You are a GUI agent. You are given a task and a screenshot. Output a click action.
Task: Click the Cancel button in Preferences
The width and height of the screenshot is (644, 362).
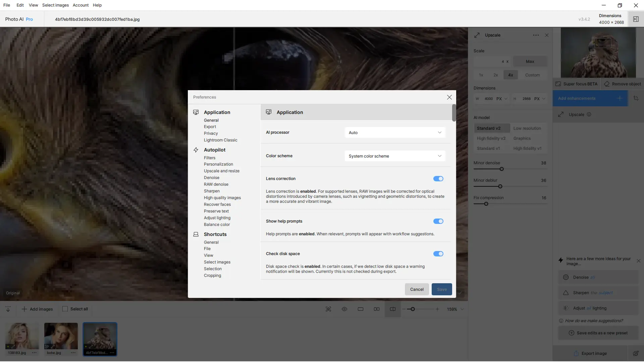pyautogui.click(x=417, y=289)
